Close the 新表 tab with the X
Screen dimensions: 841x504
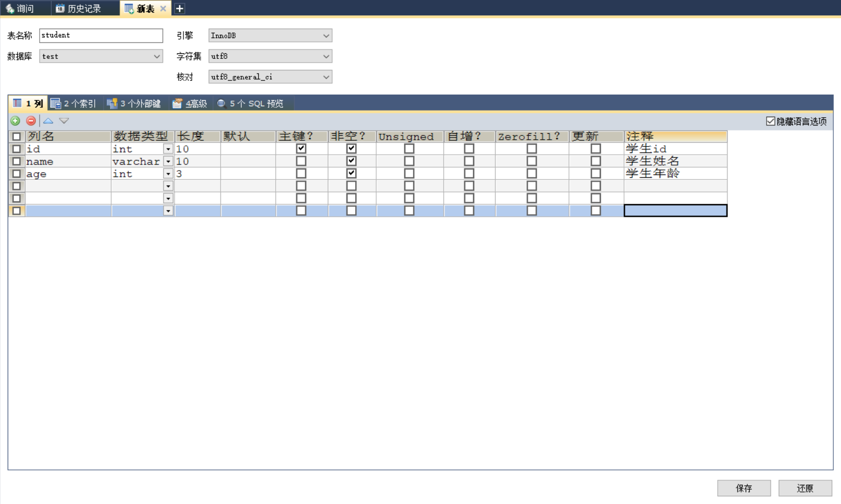(x=163, y=9)
